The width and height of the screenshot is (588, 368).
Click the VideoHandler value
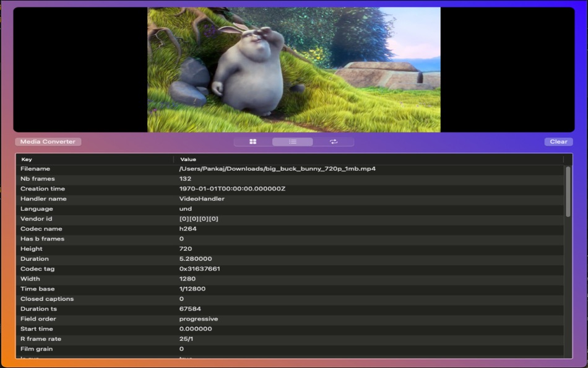click(202, 199)
